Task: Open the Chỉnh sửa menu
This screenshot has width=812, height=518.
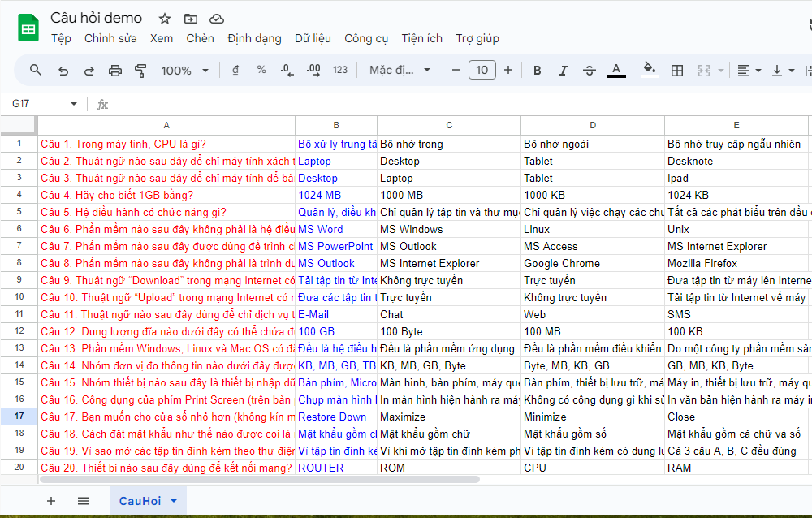Action: (x=110, y=39)
